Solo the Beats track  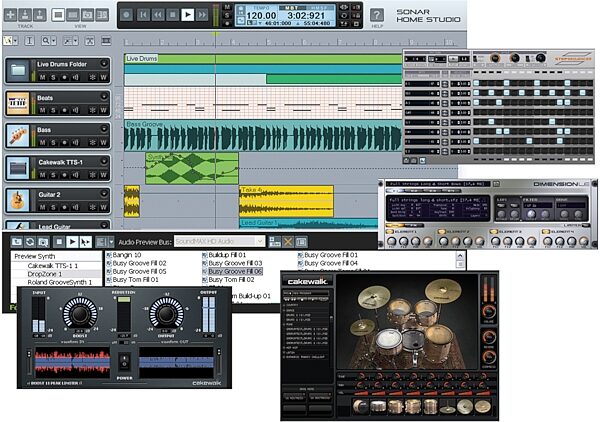tap(53, 110)
